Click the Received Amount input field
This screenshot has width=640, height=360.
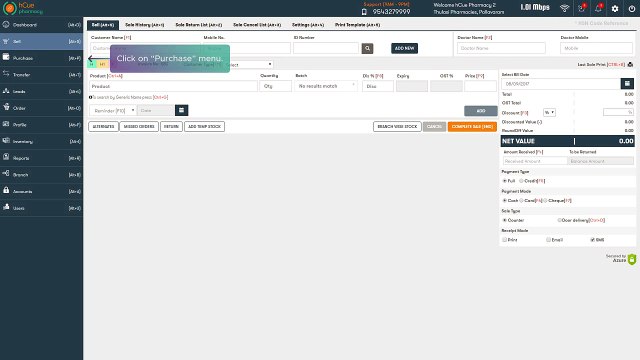pos(535,161)
